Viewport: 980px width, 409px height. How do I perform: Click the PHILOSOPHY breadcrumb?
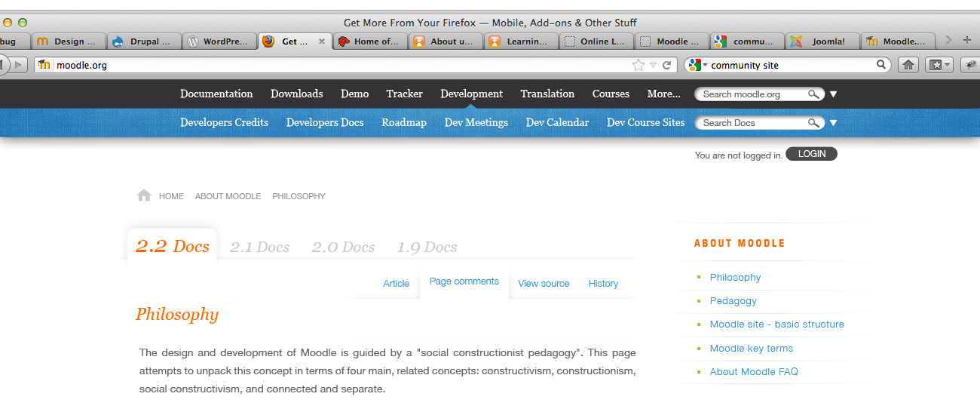tap(299, 196)
